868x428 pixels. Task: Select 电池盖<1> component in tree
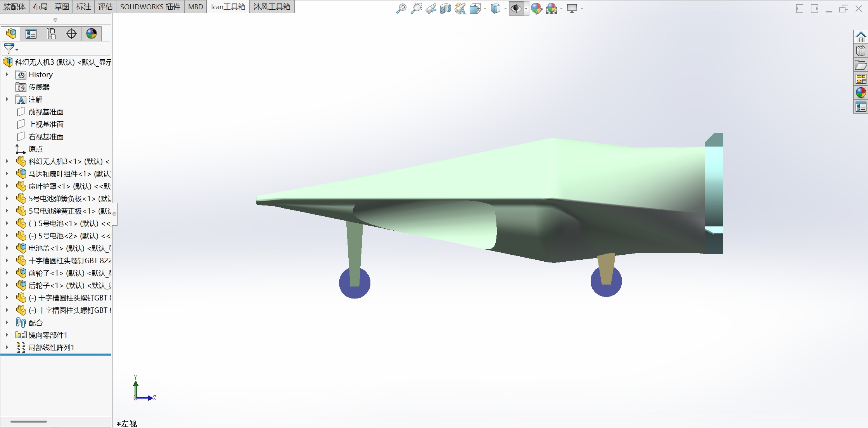[46, 249]
